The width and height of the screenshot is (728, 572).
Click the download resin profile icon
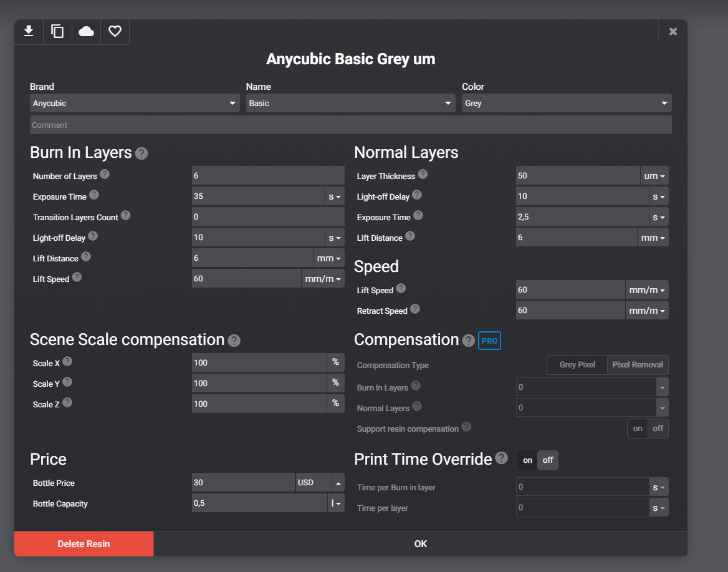[29, 31]
